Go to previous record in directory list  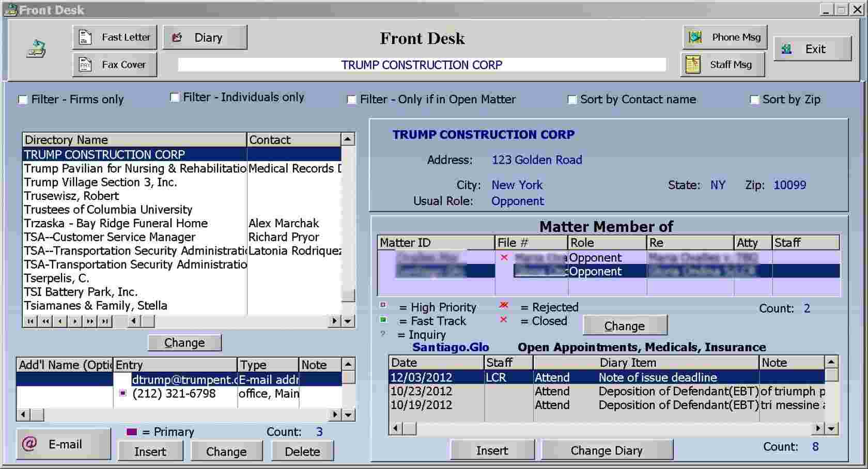point(60,321)
